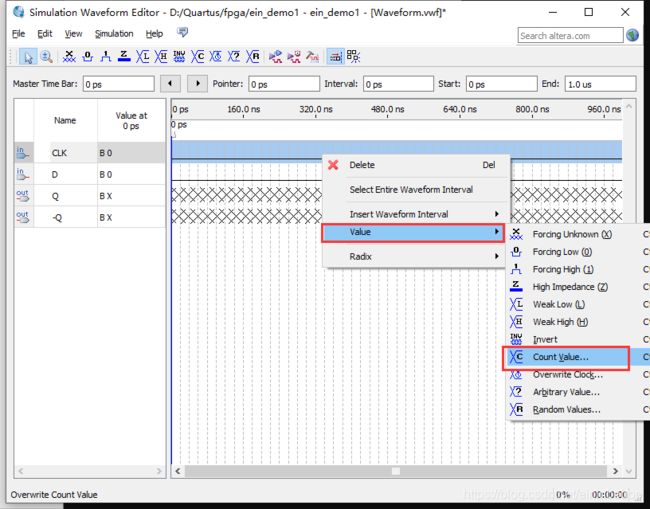Image resolution: width=650 pixels, height=509 pixels.
Task: Choose Random Values... in submenu
Action: coord(577,410)
